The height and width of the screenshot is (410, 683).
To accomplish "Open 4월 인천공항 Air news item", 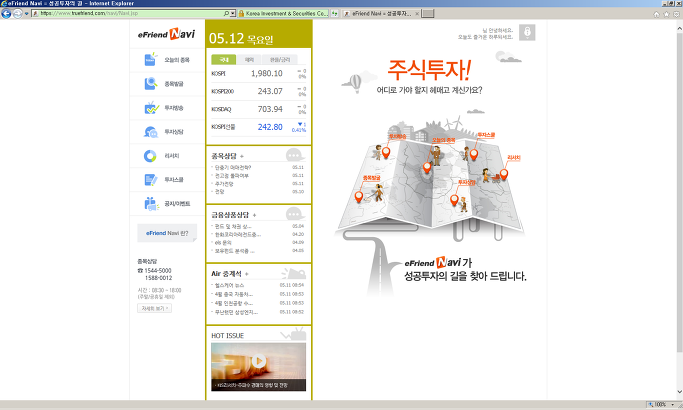I will [233, 303].
